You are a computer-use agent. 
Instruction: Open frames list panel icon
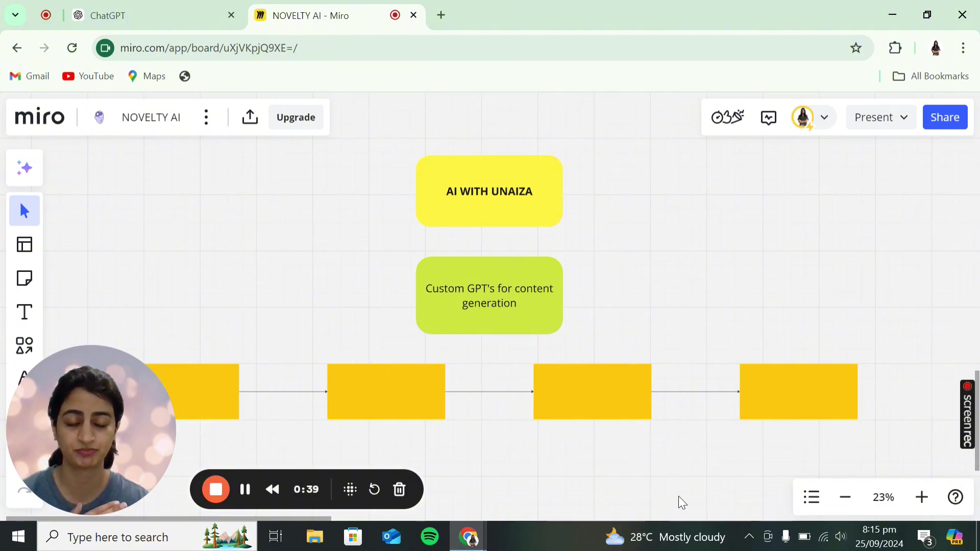[812, 497]
